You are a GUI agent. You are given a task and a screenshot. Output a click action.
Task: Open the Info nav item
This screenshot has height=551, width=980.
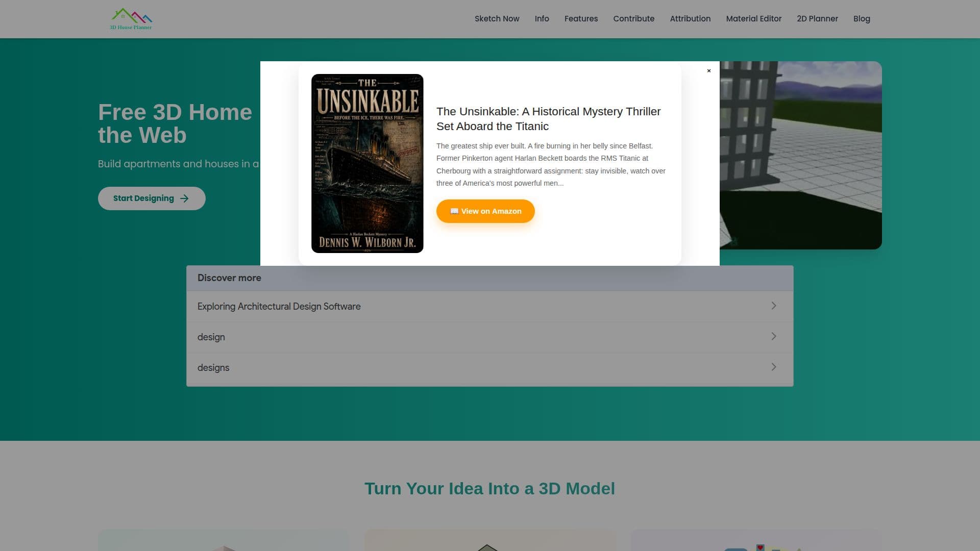[542, 19]
